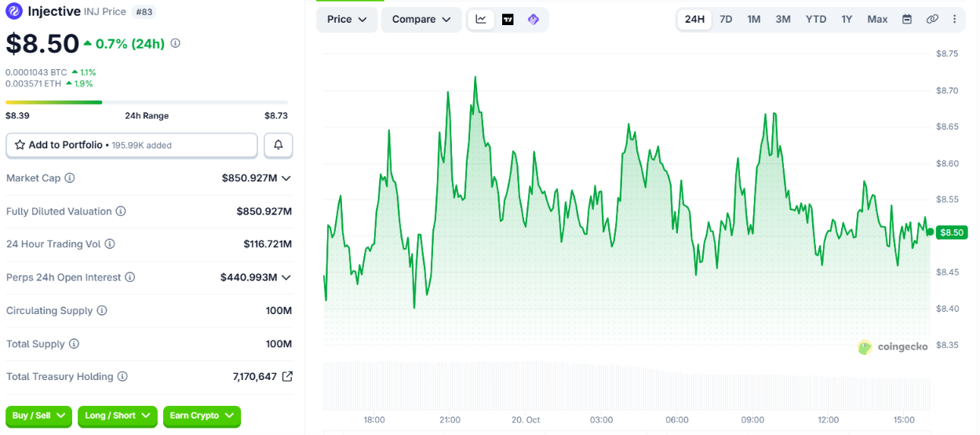Click the volume bars below the chart

click(x=627, y=385)
